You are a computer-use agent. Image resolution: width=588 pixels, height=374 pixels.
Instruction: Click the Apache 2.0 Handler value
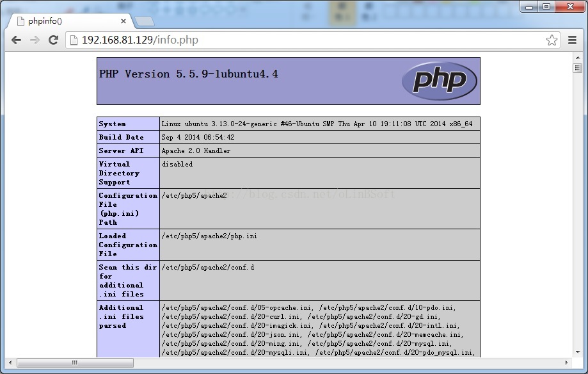pyautogui.click(x=196, y=151)
